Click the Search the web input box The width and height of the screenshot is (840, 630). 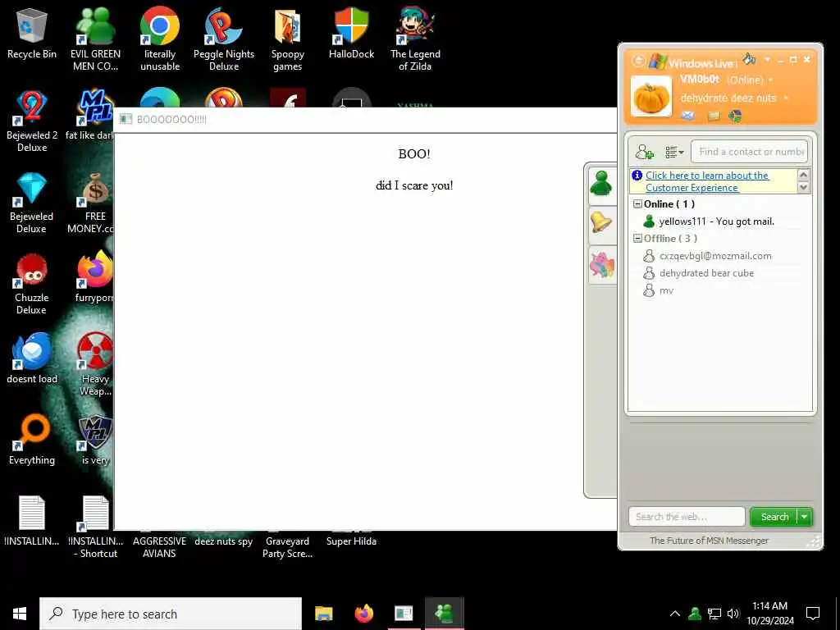(687, 517)
